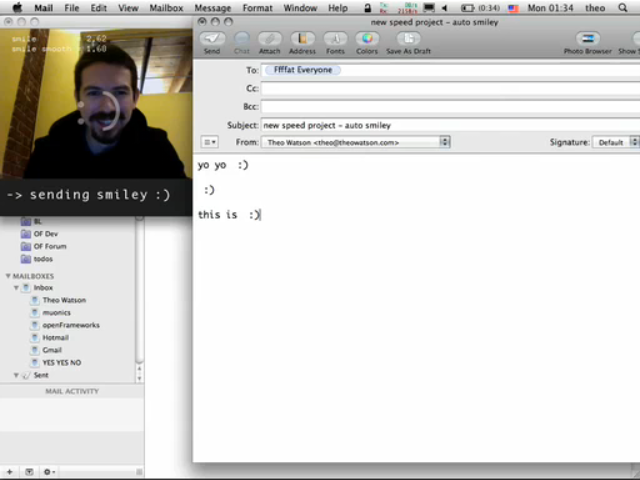Open the Signature dropdown
Viewport: 640px width, 480px height.
click(x=615, y=142)
